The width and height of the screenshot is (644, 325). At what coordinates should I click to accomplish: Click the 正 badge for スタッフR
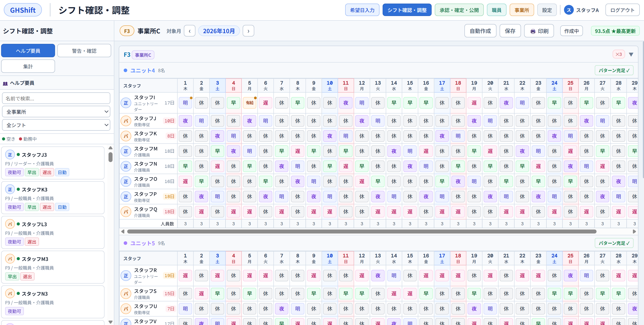pos(126,276)
